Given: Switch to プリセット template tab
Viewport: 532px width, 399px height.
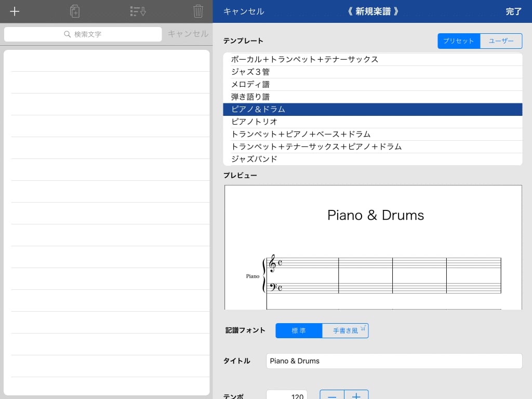Looking at the screenshot, I should [459, 41].
